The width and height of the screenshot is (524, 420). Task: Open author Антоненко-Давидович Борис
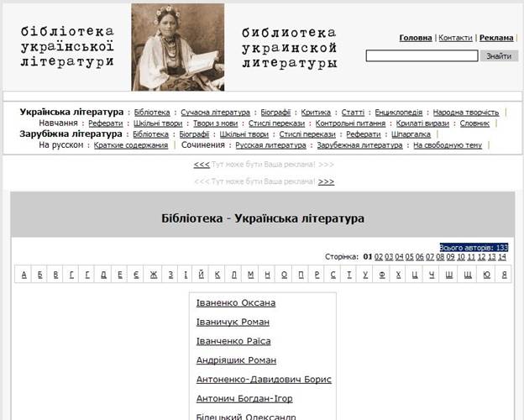click(x=264, y=379)
